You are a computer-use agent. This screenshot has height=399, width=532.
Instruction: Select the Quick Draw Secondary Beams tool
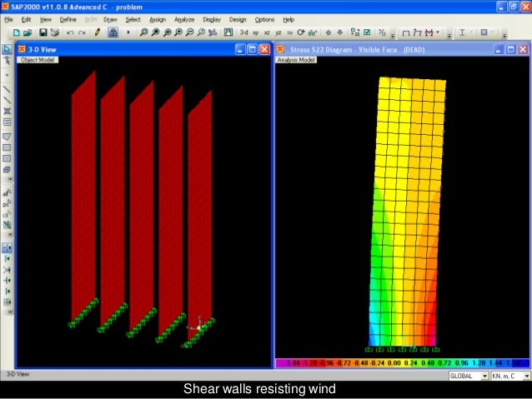pos(7,122)
